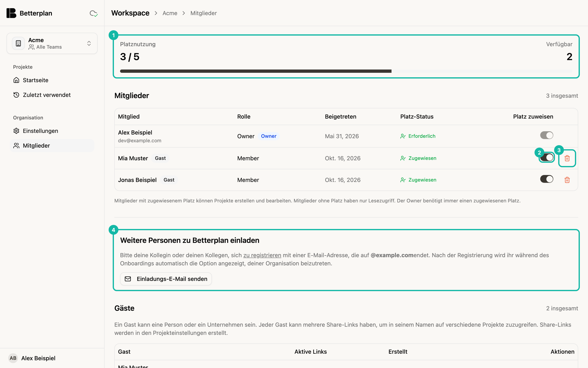Screen dimensions: 588x368
Task: Click the 3 insgesamt members count
Action: pyautogui.click(x=562, y=96)
